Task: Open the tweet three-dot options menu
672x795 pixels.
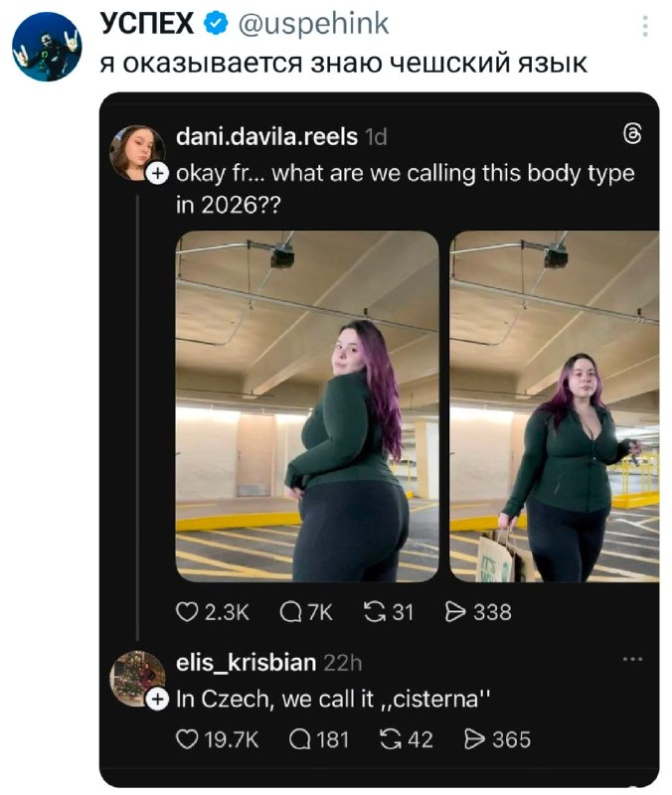Action: click(644, 25)
